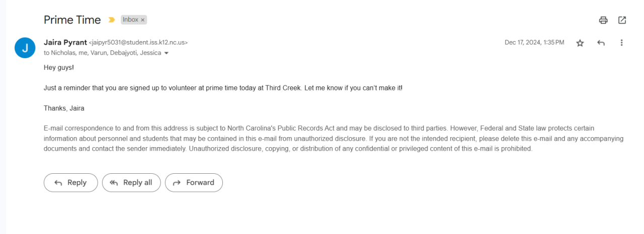
Task: Click the Prime Time subject heading
Action: pos(72,20)
